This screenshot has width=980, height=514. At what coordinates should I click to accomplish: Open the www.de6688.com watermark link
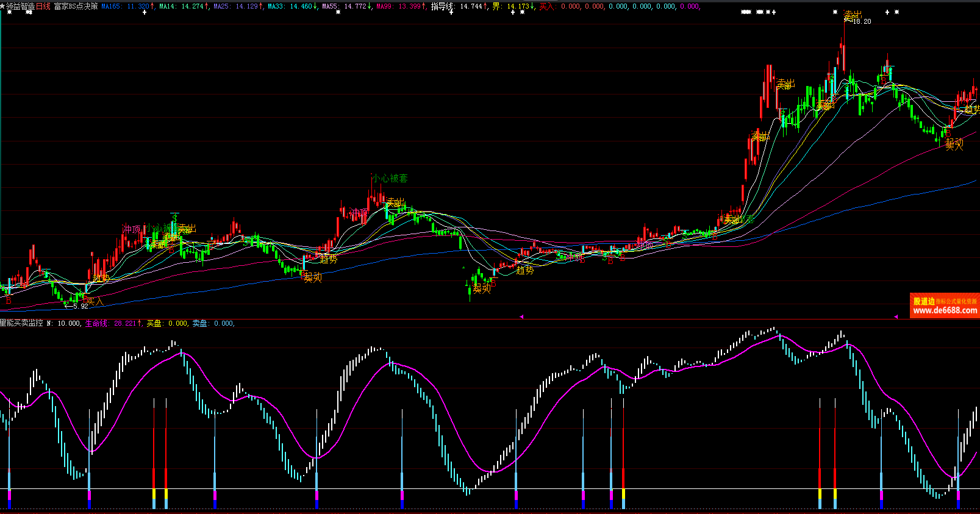pos(945,311)
